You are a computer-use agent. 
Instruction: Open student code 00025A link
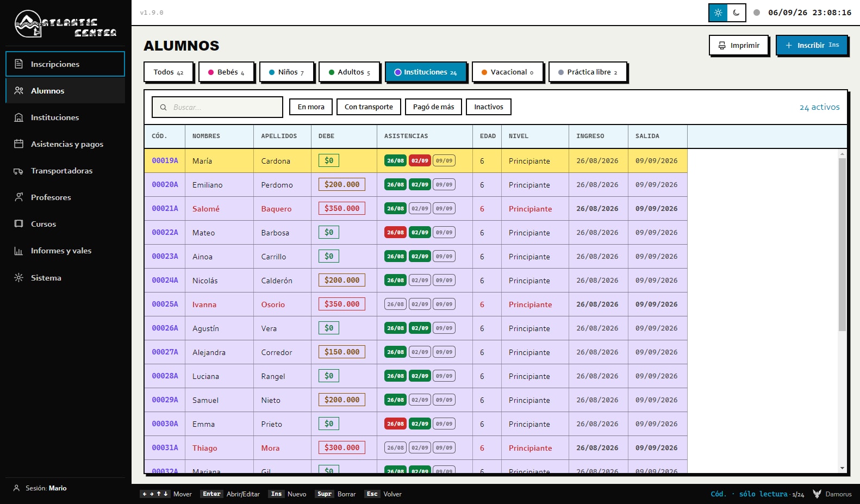click(165, 304)
